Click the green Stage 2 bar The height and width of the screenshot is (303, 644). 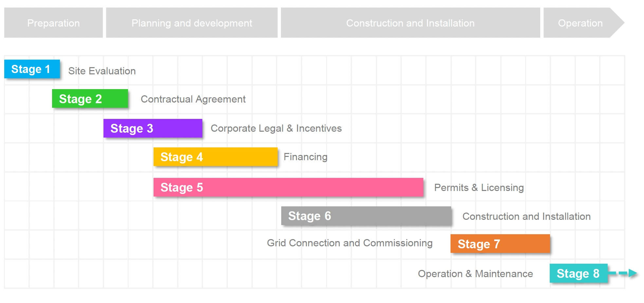90,99
